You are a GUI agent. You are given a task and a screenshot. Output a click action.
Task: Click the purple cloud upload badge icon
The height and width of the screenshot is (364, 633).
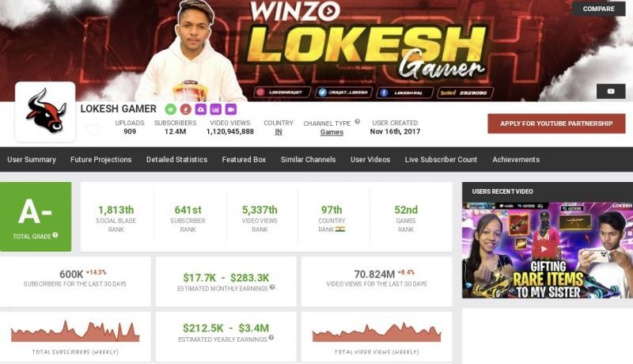coord(201,109)
